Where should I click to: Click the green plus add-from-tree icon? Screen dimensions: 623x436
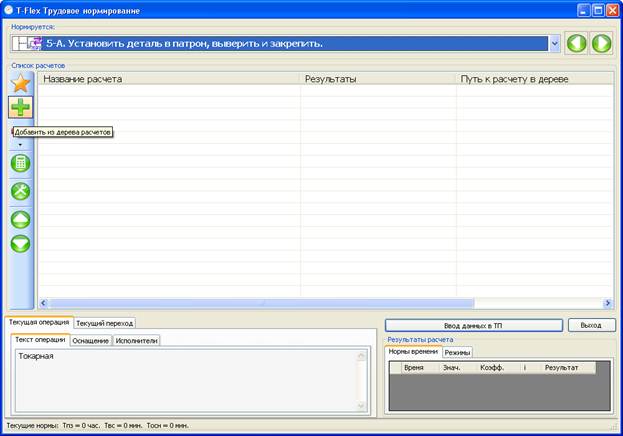coord(21,107)
